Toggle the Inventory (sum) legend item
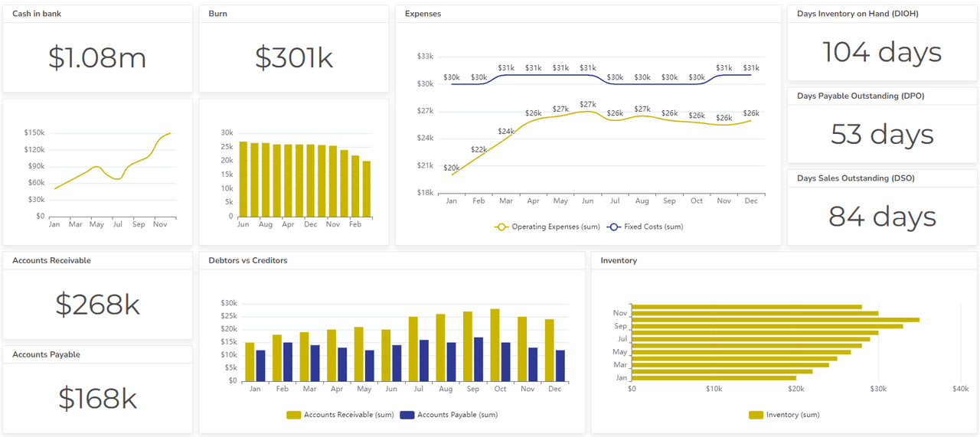This screenshot has width=980, height=437. click(784, 415)
